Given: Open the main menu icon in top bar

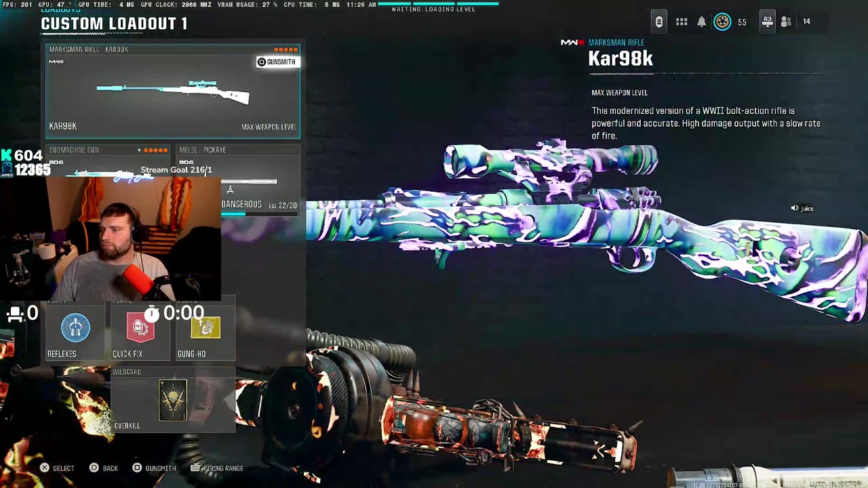Looking at the screenshot, I should pos(658,22).
